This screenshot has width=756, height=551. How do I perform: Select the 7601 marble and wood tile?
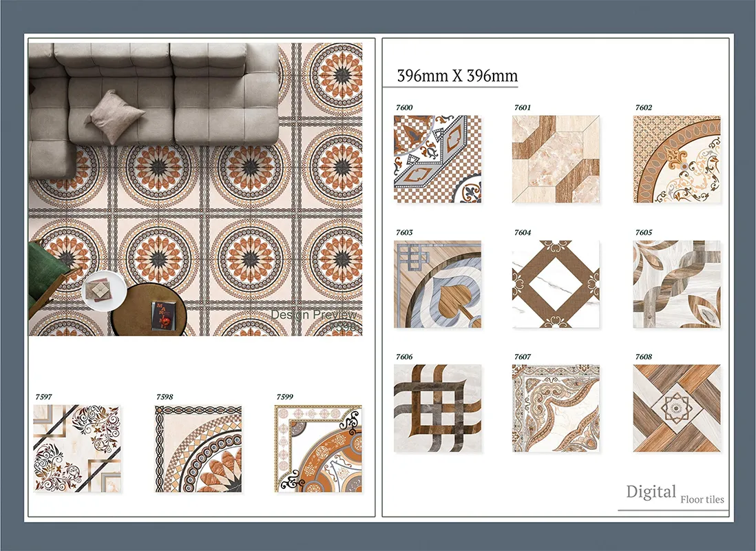(x=556, y=159)
